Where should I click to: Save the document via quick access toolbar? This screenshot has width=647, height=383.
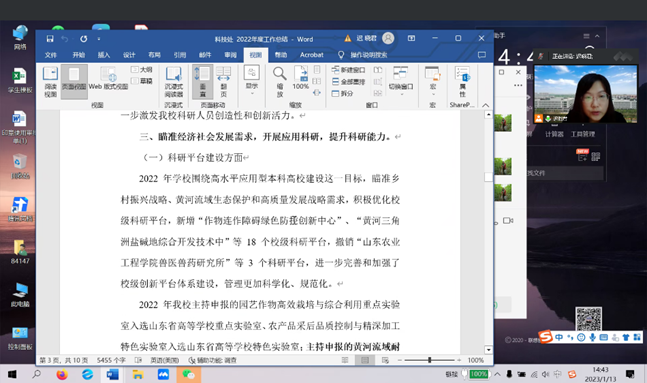50,39
